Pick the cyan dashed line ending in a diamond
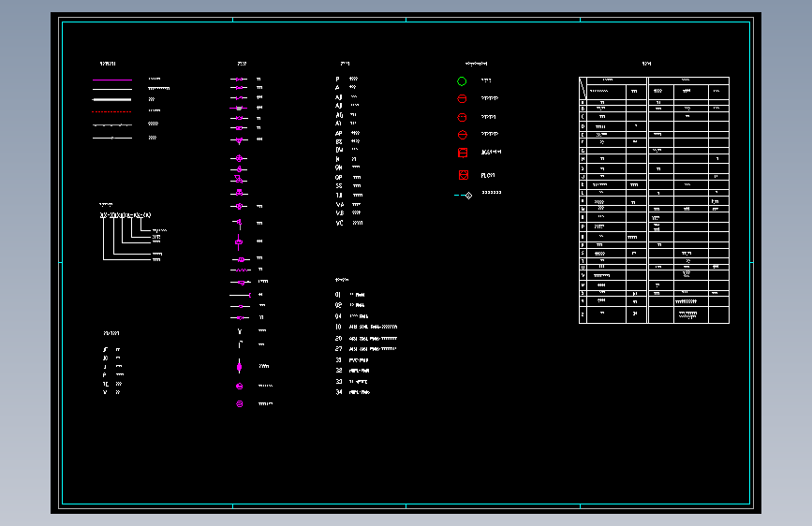Image resolution: width=812 pixels, height=526 pixels. 464,196
